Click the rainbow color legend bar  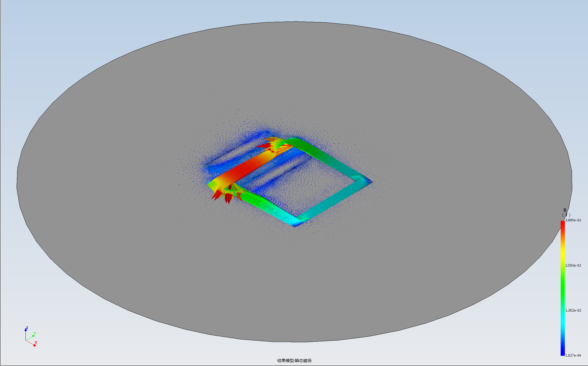tap(563, 288)
